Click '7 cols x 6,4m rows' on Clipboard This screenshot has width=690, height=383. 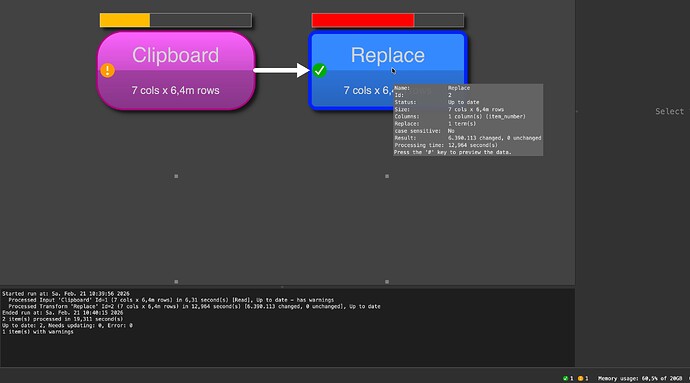click(x=176, y=90)
